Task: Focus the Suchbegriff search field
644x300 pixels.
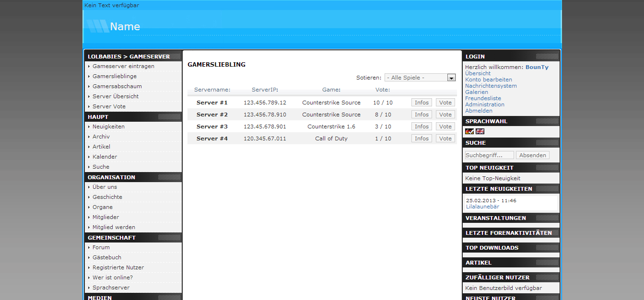Action: (489, 155)
